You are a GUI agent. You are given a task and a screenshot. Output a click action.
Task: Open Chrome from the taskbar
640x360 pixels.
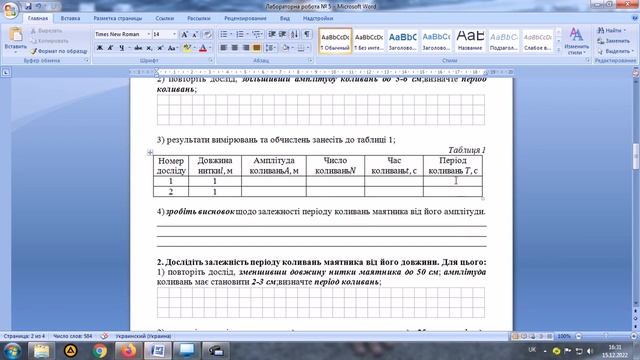pyautogui.click(x=99, y=351)
